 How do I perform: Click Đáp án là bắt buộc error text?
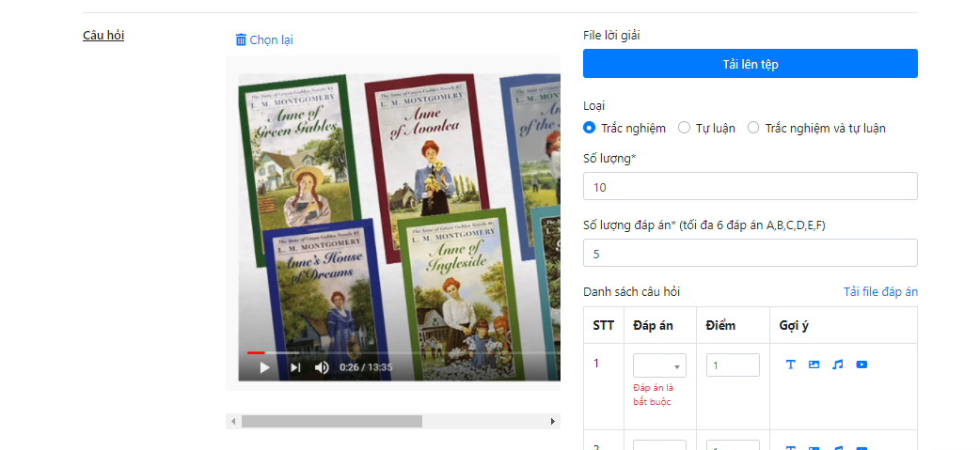(653, 396)
